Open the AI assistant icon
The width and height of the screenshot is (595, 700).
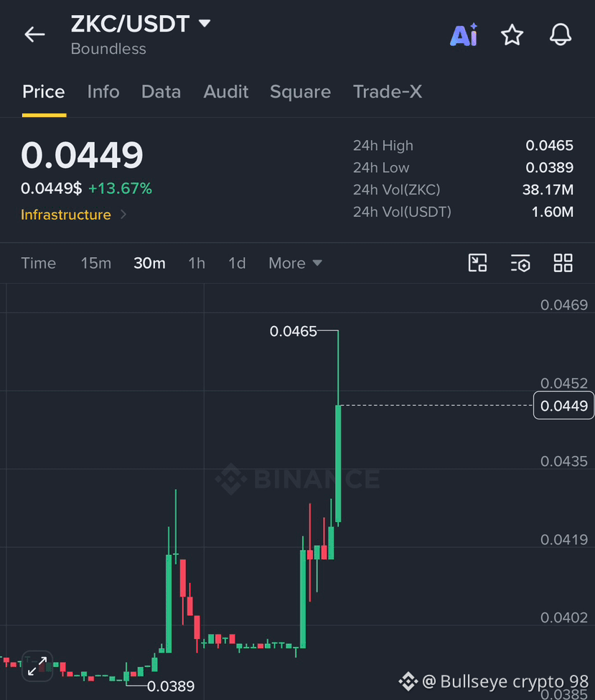pyautogui.click(x=464, y=35)
